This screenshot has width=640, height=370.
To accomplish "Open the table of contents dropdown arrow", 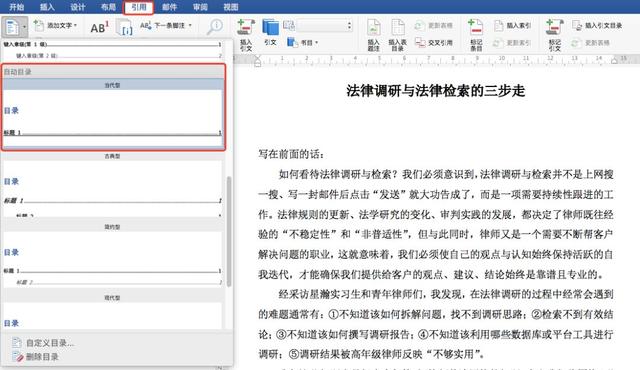I will (24, 27).
